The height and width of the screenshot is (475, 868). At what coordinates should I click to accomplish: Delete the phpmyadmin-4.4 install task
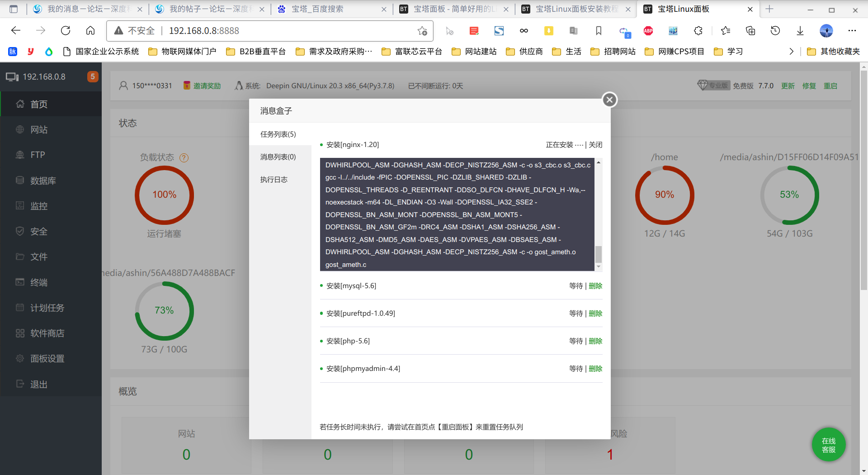(595, 369)
